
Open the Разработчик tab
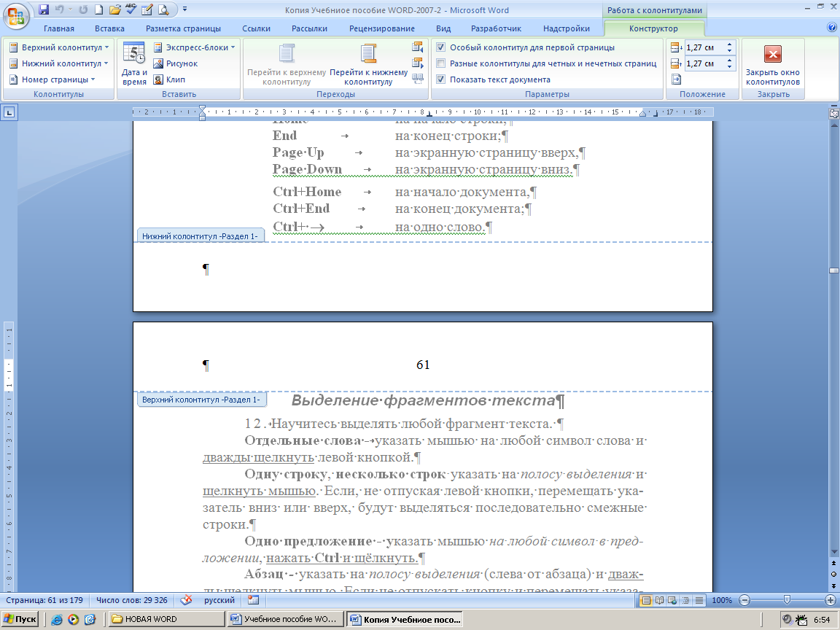(x=496, y=28)
